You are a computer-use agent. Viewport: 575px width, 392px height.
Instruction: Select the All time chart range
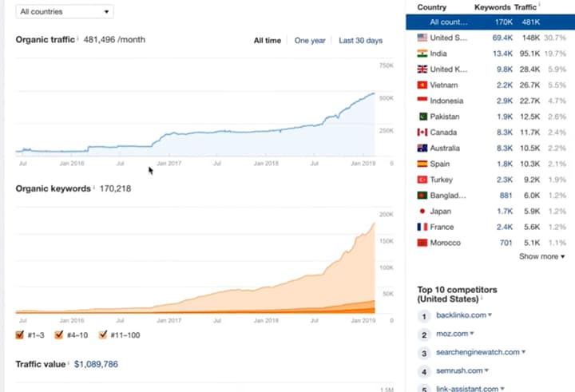(268, 41)
